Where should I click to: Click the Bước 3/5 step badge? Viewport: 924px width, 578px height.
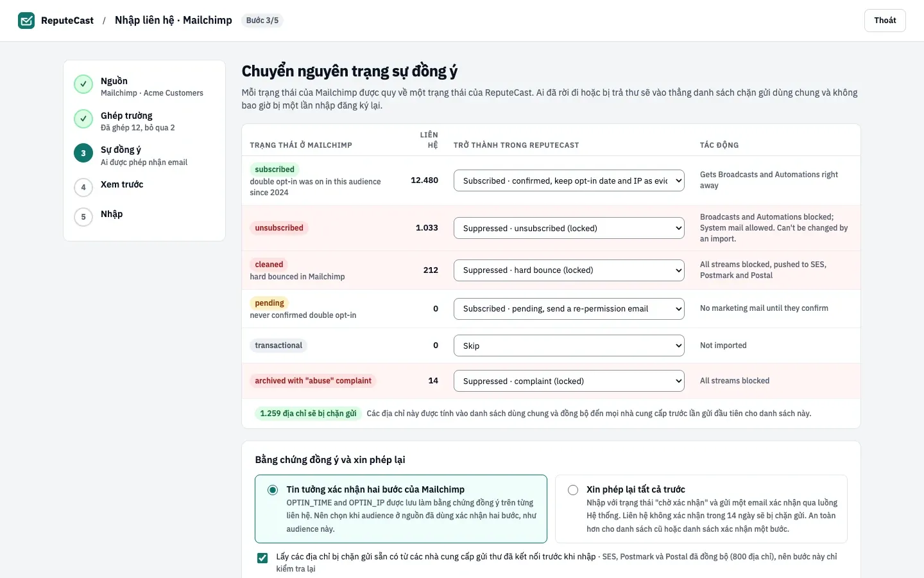(262, 21)
